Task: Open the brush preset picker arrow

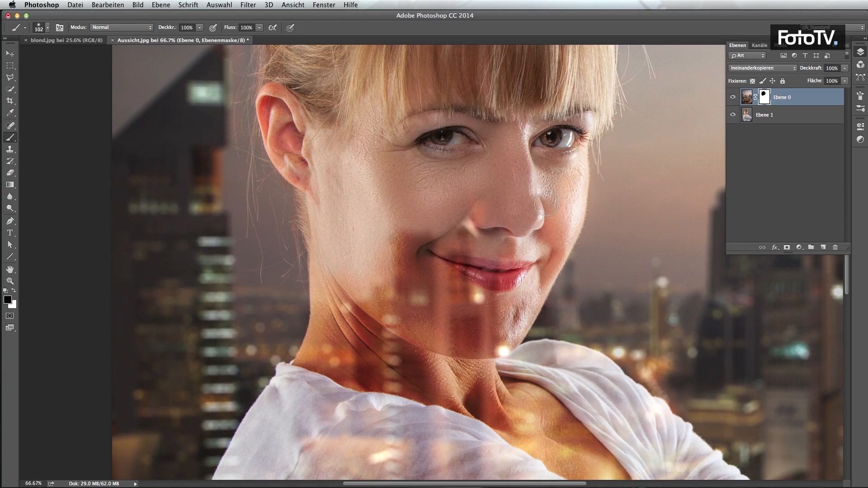Action: 47,28
